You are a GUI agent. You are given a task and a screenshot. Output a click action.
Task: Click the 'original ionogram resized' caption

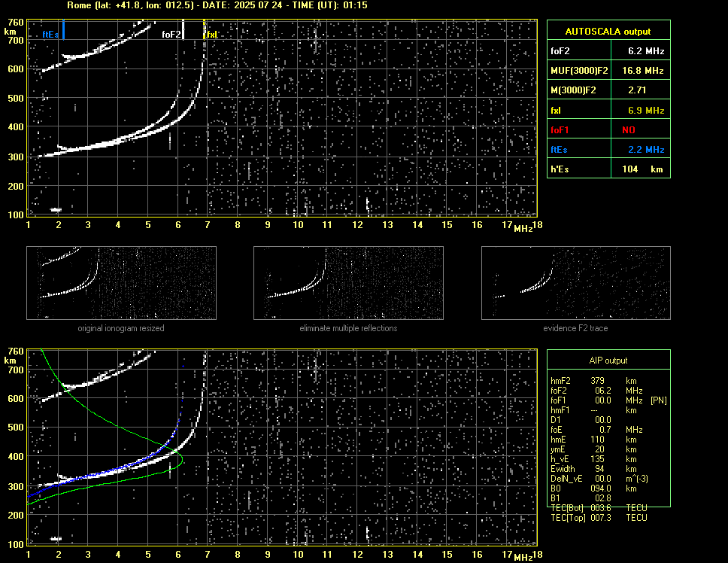pos(121,328)
